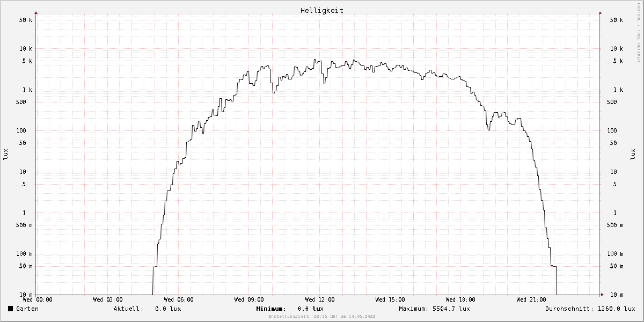Click the rotated lux label on left side

[x=6, y=155]
